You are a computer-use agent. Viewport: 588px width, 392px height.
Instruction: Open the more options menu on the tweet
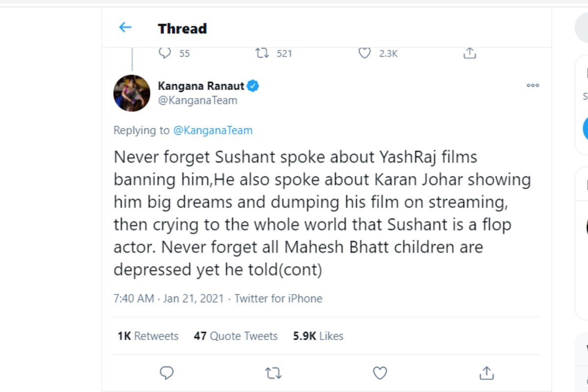click(532, 85)
